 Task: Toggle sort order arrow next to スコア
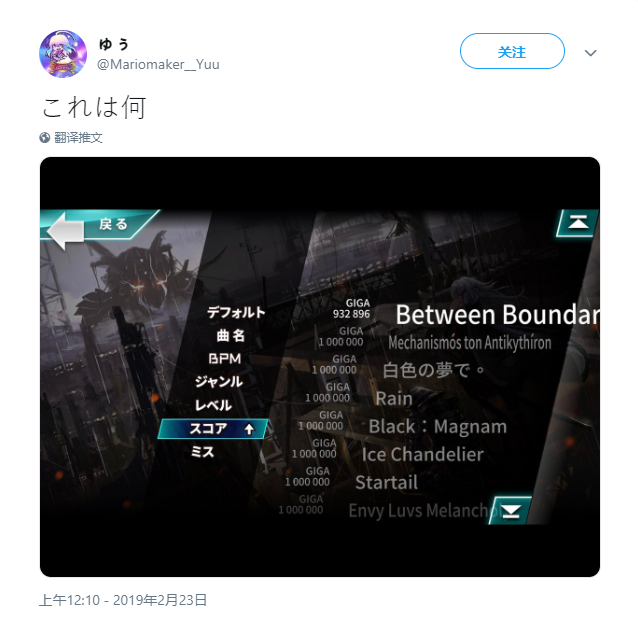click(249, 429)
